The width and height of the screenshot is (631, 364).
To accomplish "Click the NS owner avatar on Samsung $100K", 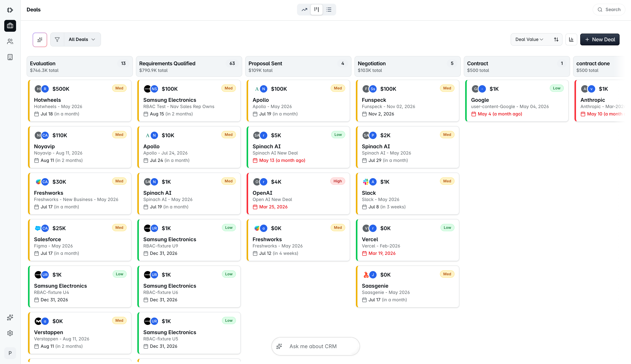I will click(x=155, y=89).
